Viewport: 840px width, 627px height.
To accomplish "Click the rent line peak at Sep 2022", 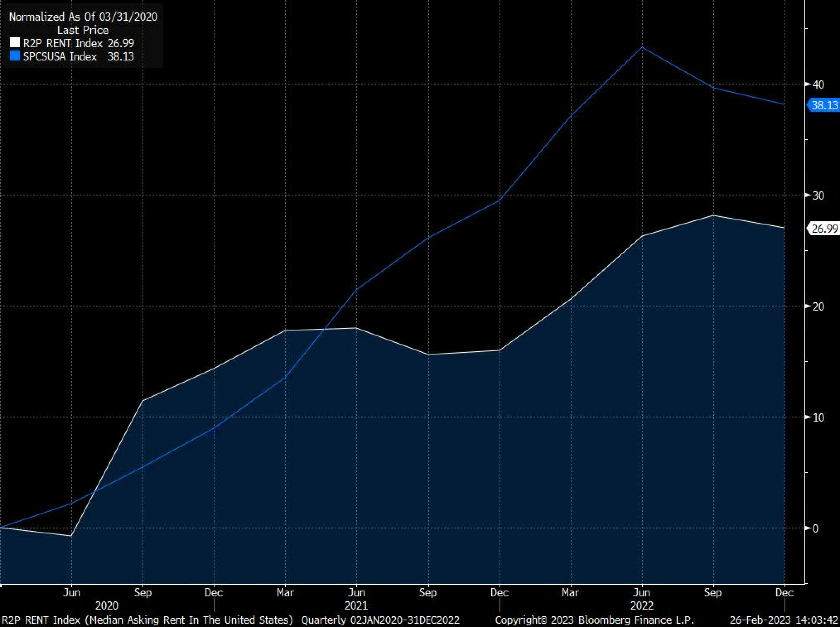I will coord(713,215).
